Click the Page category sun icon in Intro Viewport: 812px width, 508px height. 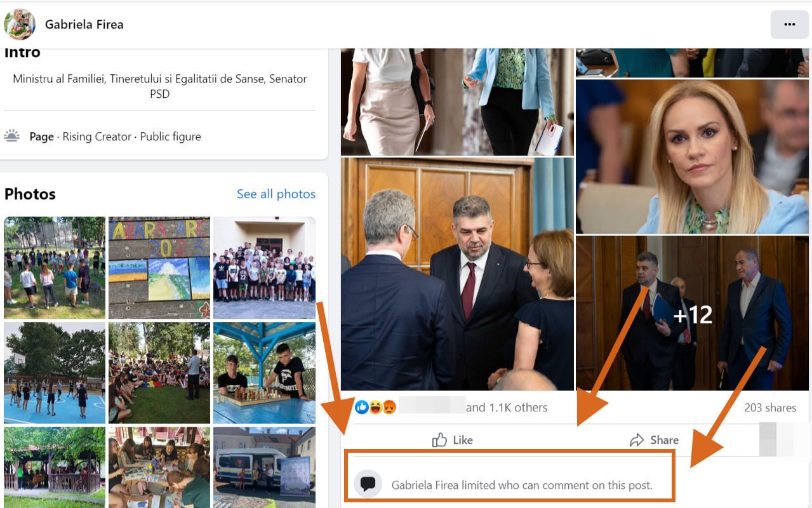[12, 136]
